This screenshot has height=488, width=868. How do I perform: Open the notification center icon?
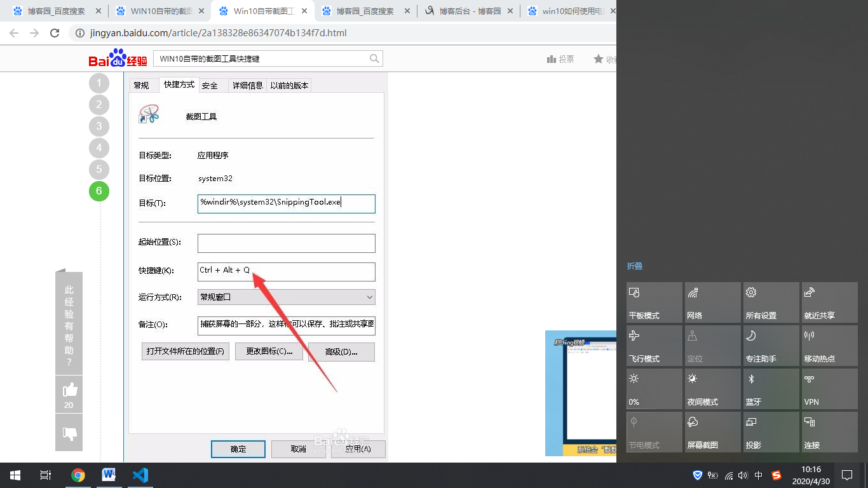click(x=846, y=475)
